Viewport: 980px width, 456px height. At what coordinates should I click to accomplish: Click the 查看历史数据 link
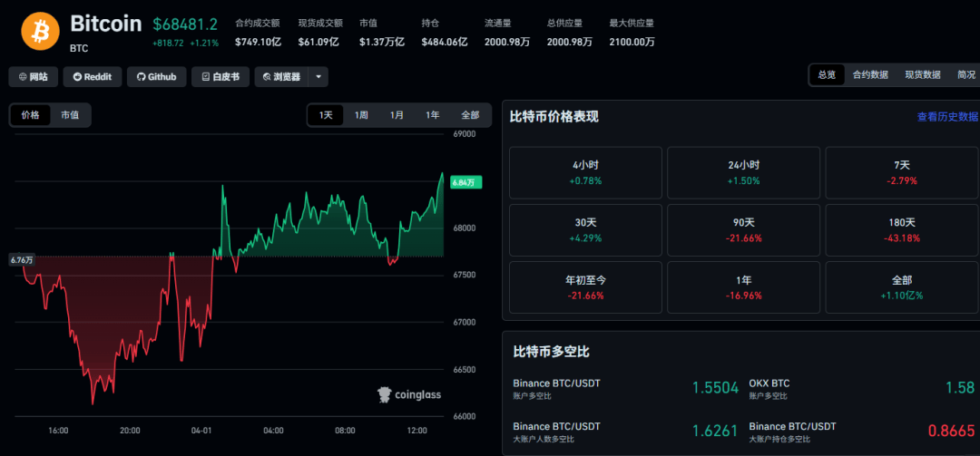click(947, 117)
